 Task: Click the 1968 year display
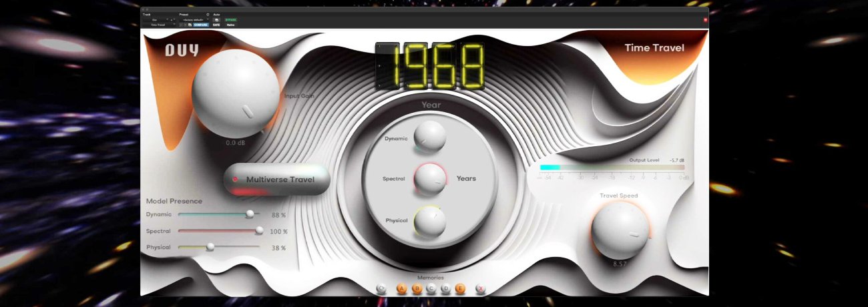point(430,65)
